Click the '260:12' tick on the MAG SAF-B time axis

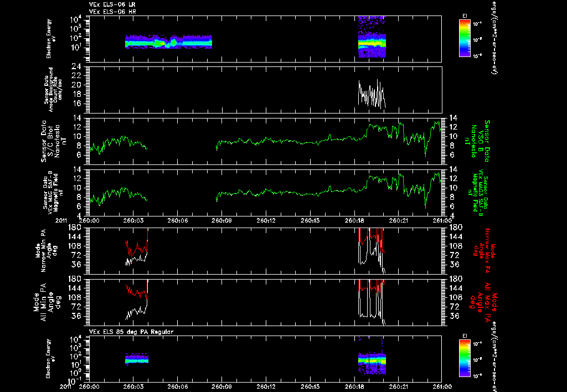coord(266,220)
